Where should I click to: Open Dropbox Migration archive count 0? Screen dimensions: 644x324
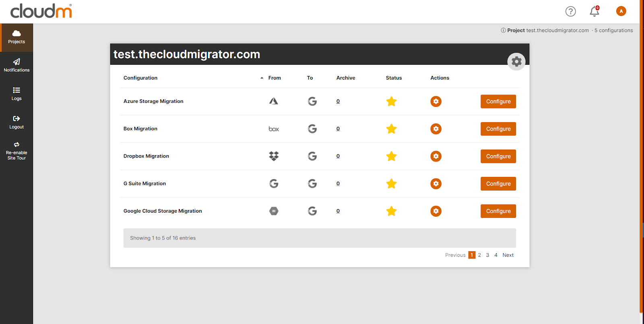pos(338,156)
